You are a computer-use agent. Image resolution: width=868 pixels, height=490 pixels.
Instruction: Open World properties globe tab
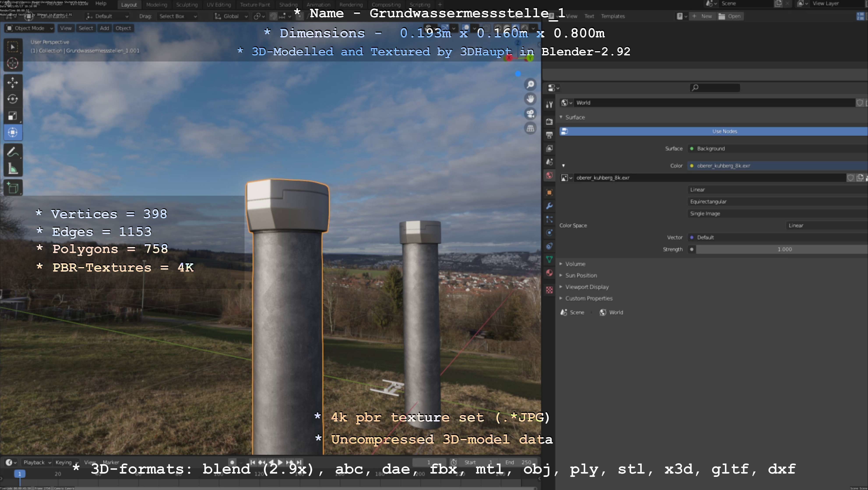[x=549, y=176]
